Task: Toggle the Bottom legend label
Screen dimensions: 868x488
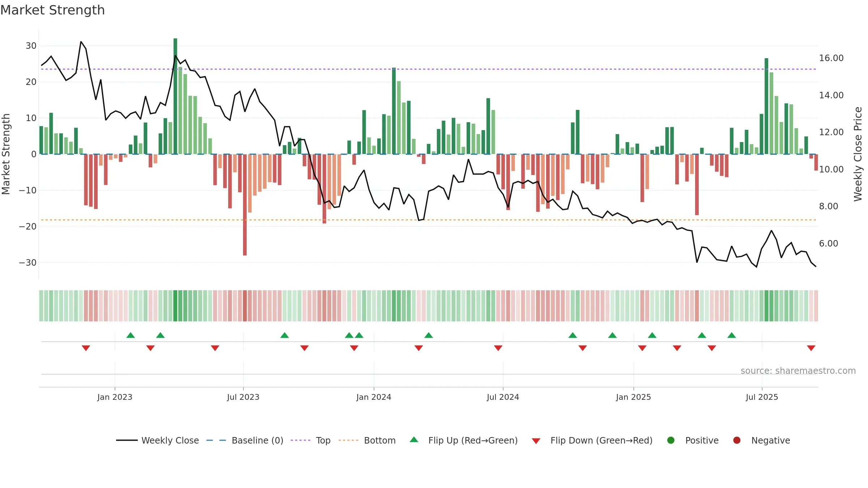Action: (x=380, y=441)
